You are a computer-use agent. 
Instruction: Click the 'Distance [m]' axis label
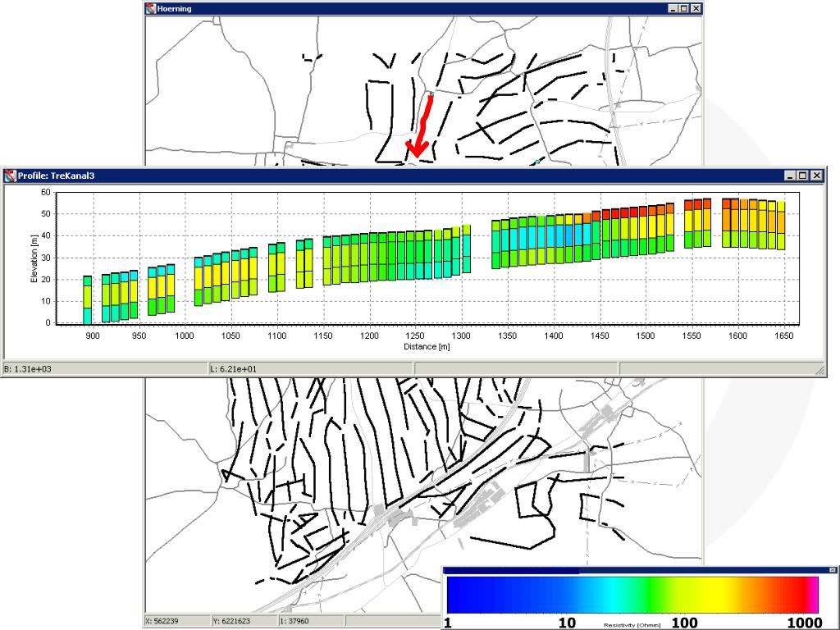point(427,347)
